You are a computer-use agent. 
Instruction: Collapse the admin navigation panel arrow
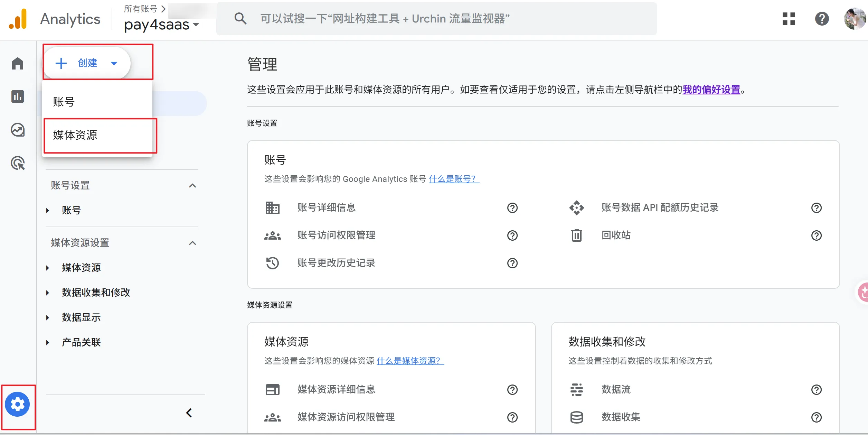(x=189, y=413)
